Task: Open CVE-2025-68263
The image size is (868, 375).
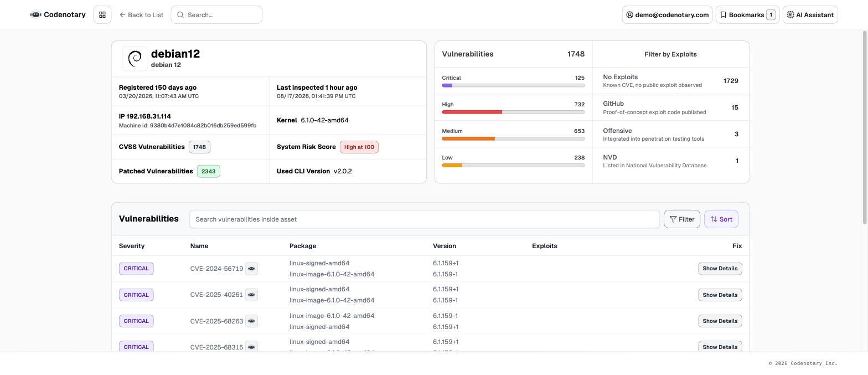Action: [216, 321]
